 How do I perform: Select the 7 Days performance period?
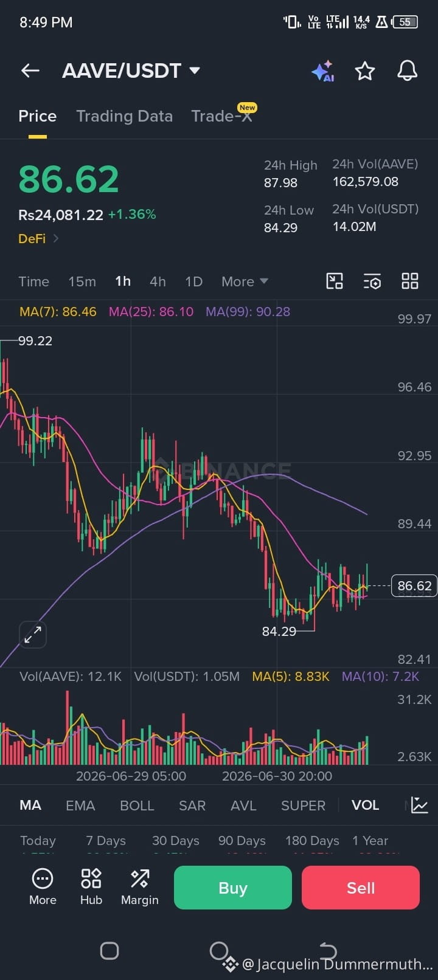coord(106,841)
